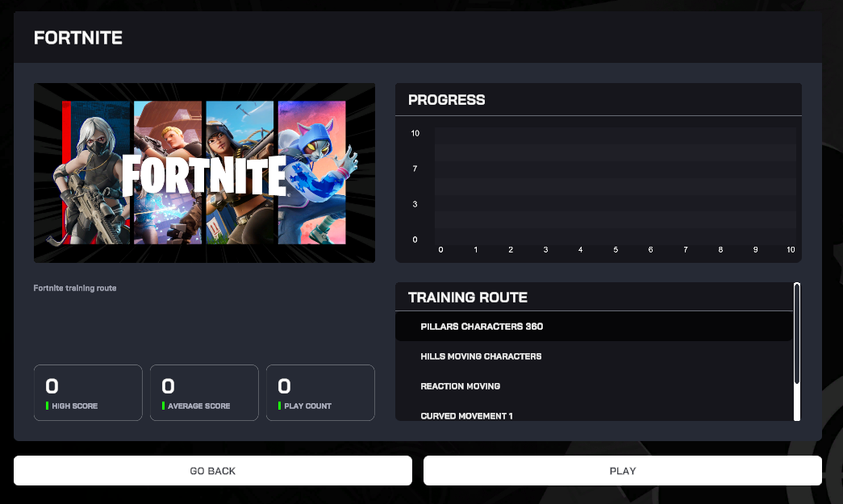Click the TRAINING ROUTE heading
843x504 pixels.
[x=468, y=297]
